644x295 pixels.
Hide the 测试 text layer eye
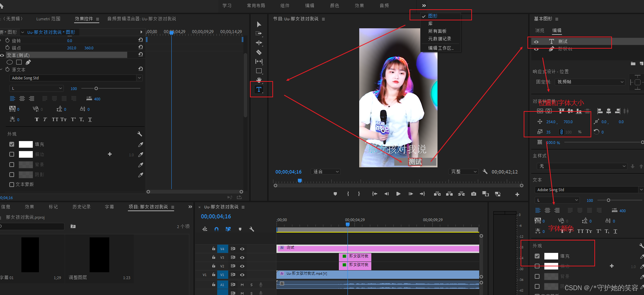coord(536,42)
